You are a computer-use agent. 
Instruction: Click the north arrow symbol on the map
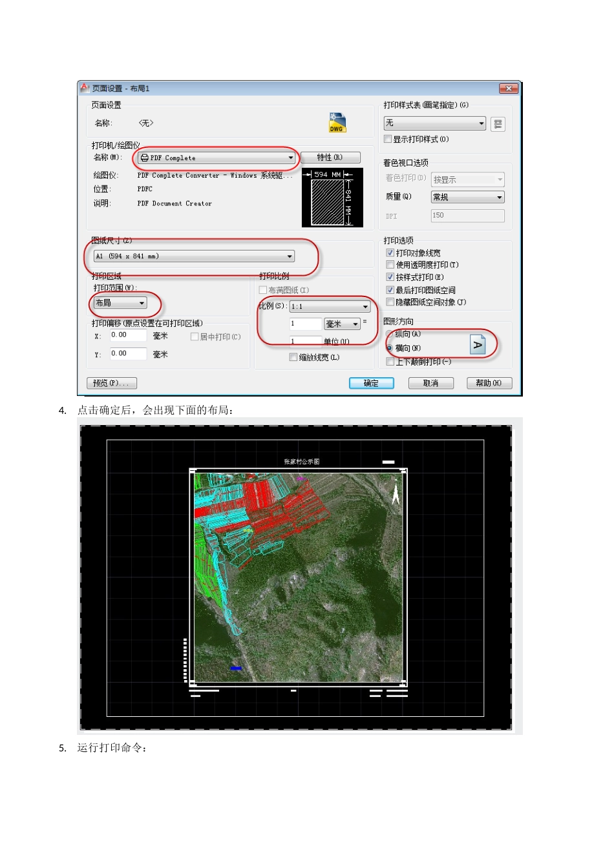396,494
